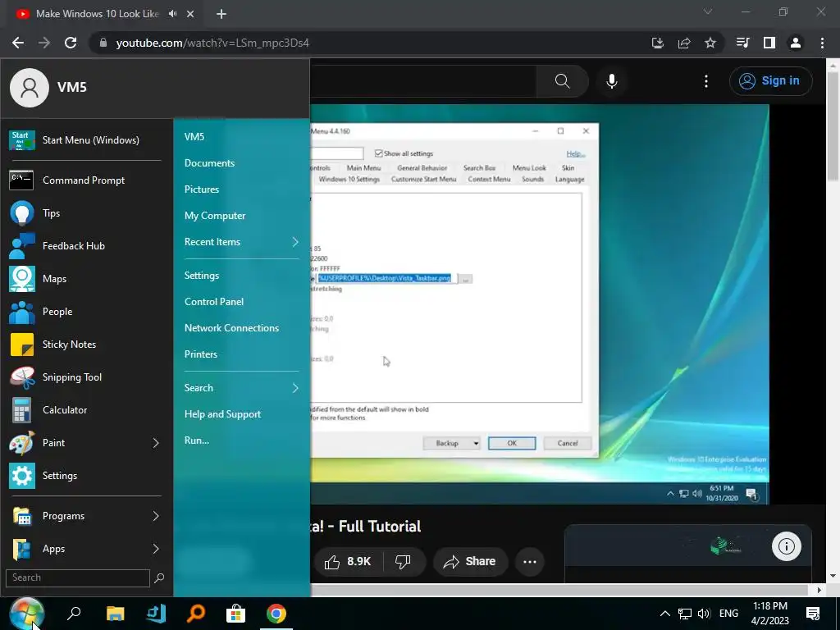
Task: Open Microsoft Store from taskbar
Action: click(x=235, y=614)
